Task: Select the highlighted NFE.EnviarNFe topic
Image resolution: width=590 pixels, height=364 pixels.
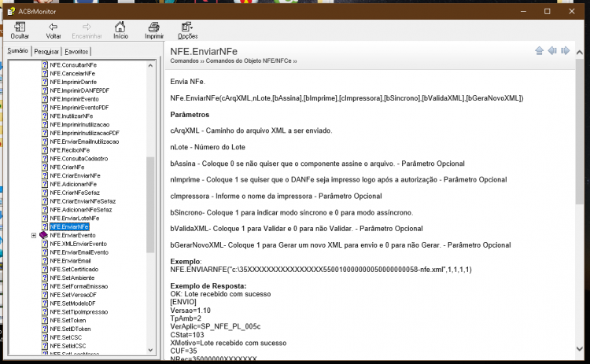Action: tap(69, 226)
